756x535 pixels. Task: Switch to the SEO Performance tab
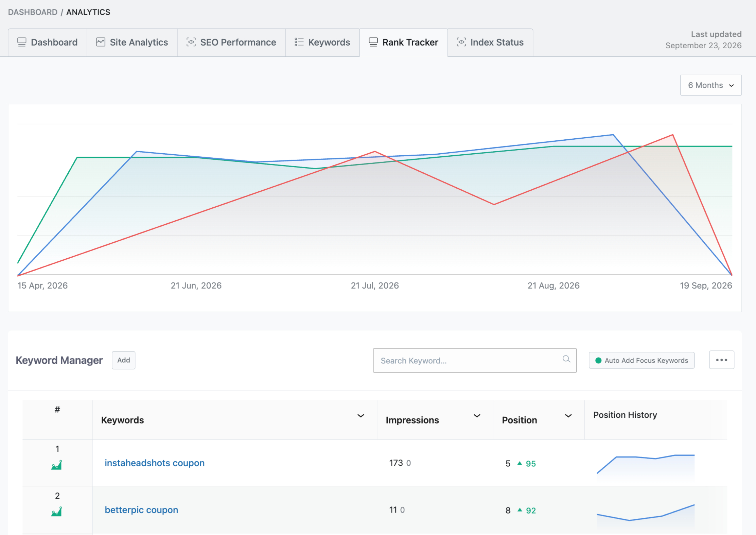coord(231,42)
